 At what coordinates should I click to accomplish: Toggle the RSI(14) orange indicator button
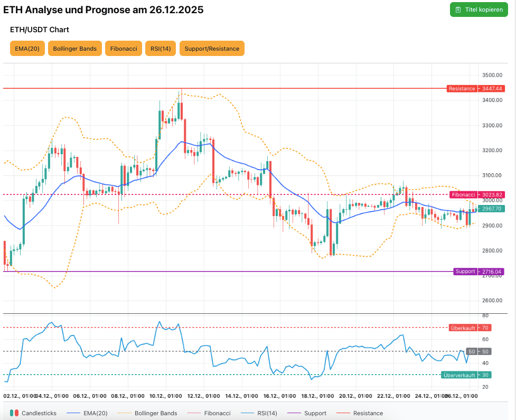(160, 49)
